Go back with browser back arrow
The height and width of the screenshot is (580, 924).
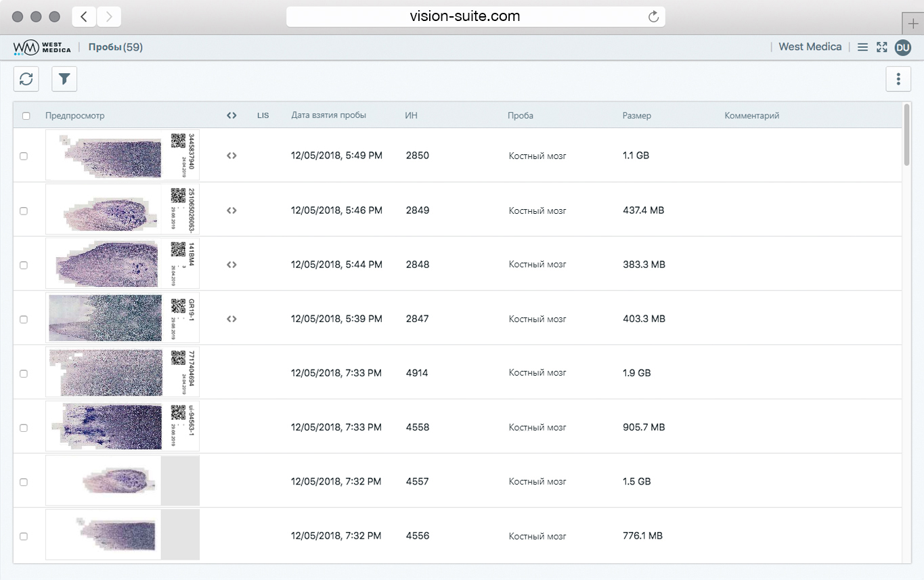[x=84, y=17]
